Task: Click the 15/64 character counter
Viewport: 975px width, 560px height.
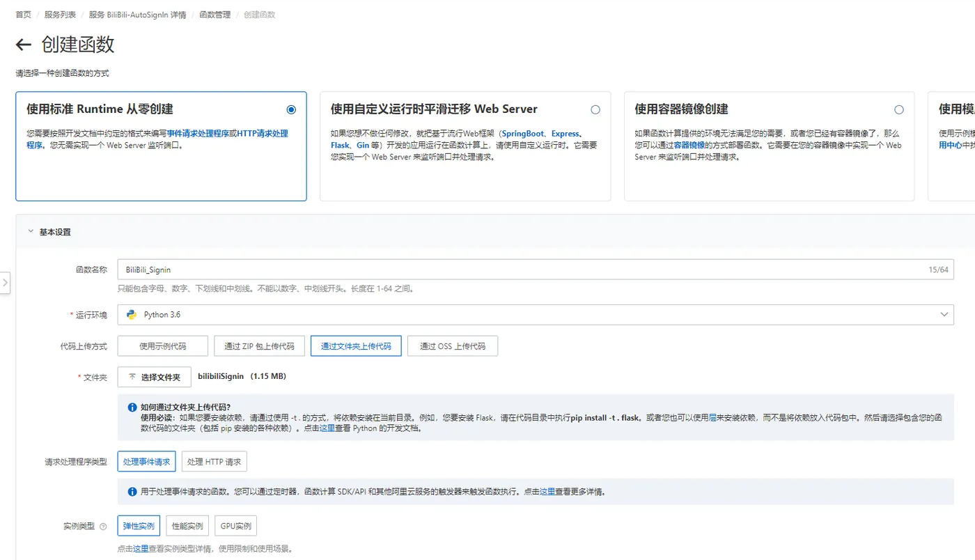Action: [938, 270]
